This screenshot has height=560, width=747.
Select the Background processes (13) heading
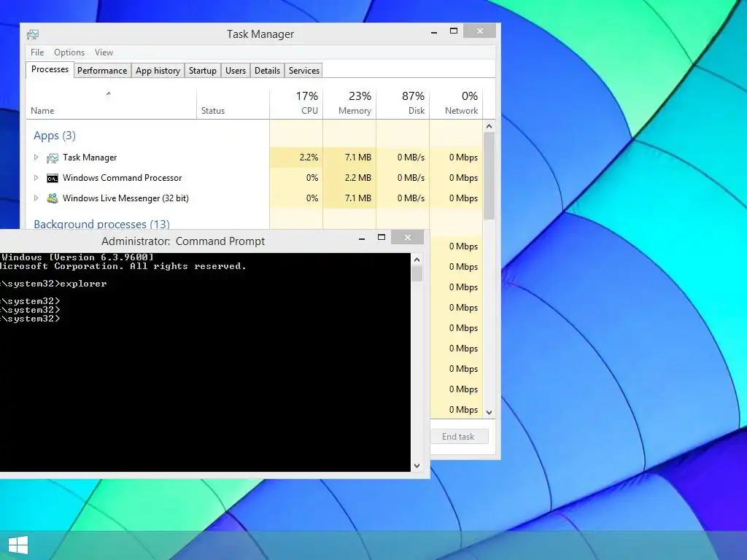[x=101, y=224]
